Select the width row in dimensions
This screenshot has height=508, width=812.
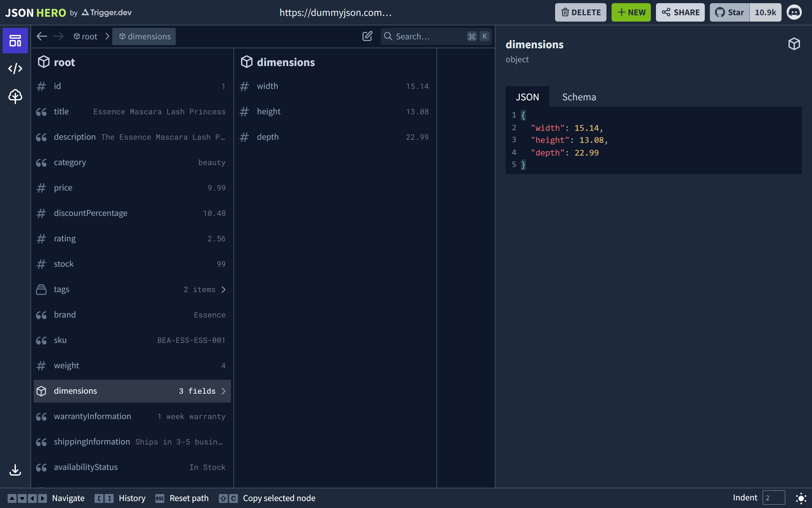click(335, 86)
